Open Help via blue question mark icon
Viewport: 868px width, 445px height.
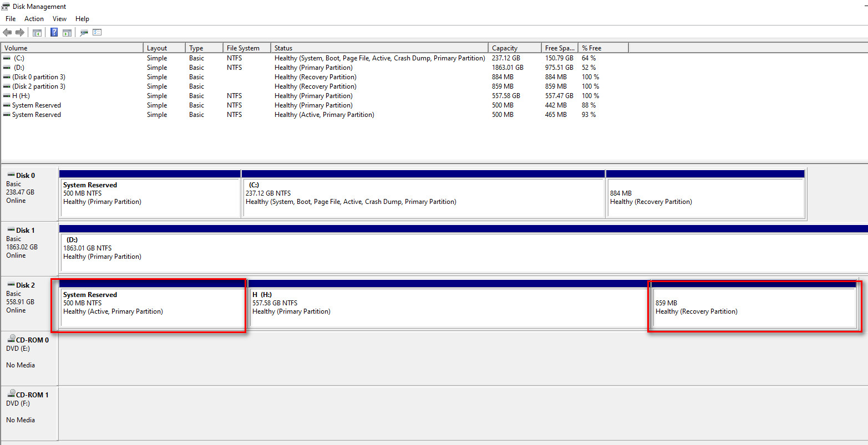pos(54,33)
